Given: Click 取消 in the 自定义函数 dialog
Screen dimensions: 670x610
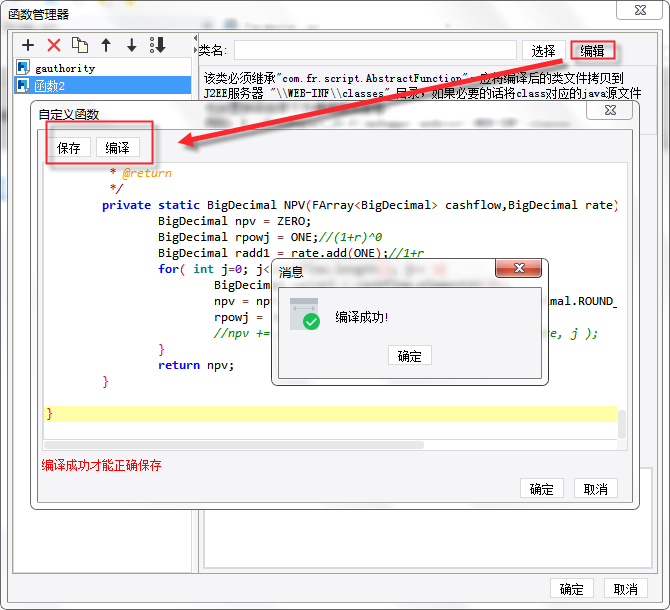Looking at the screenshot, I should click(596, 488).
